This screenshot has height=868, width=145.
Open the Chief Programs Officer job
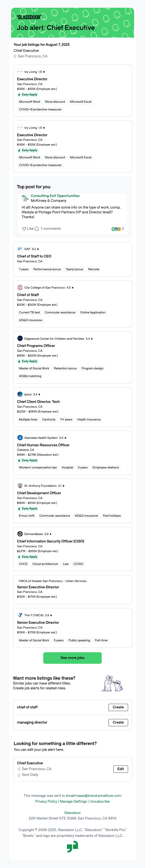(36, 346)
